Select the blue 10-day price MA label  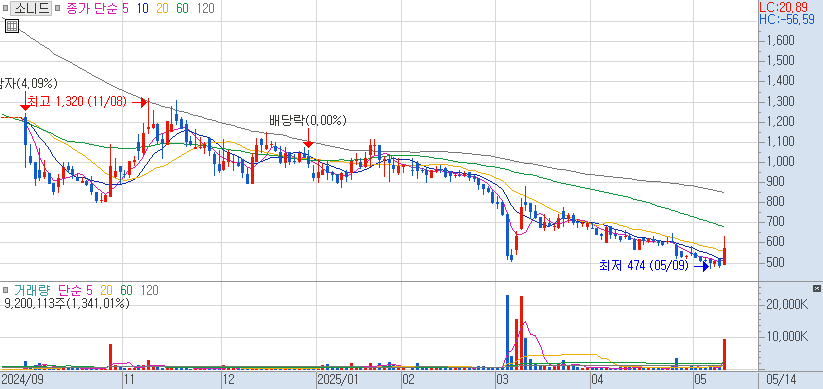point(142,8)
